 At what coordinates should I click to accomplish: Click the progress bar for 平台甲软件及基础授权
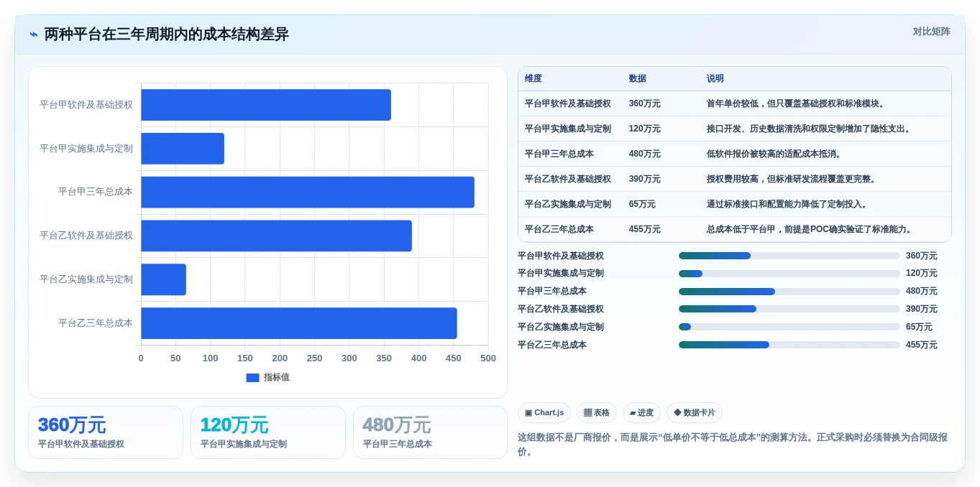coord(789,256)
